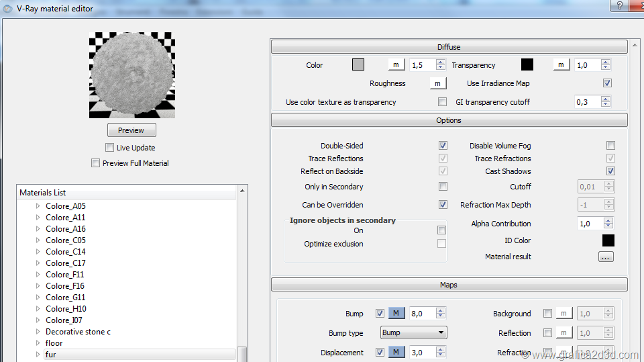Click the Background map 'm' button
Image resolution: width=644 pixels, height=362 pixels.
click(565, 314)
